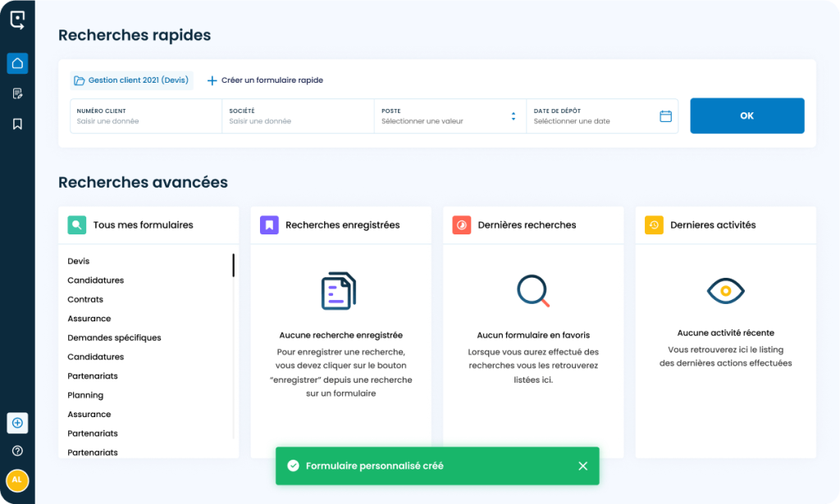840x504 pixels.
Task: Open the Home sidebar icon
Action: tap(17, 63)
